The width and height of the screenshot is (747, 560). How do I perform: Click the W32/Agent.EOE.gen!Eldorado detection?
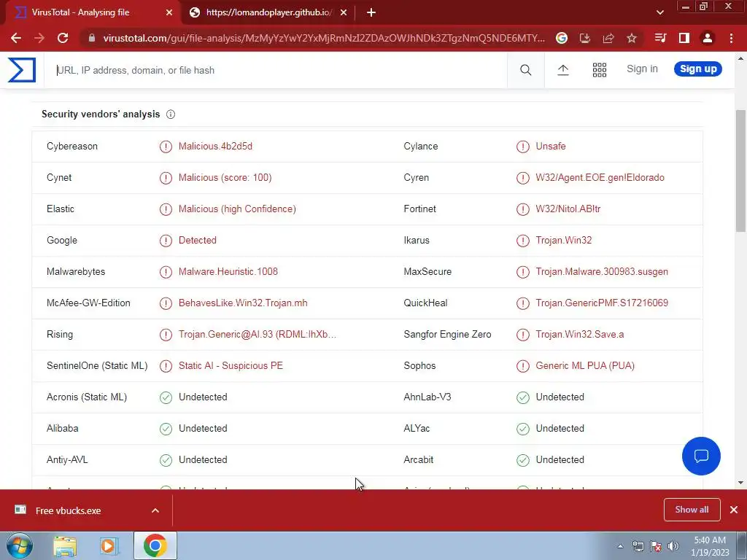tap(600, 178)
